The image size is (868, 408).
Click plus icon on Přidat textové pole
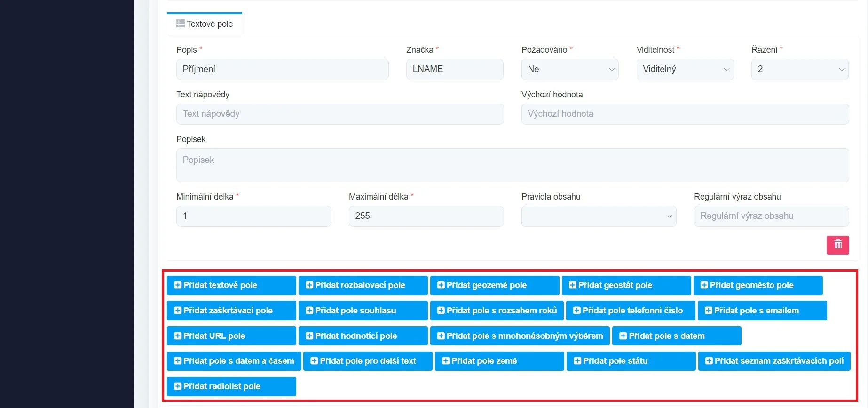point(178,285)
